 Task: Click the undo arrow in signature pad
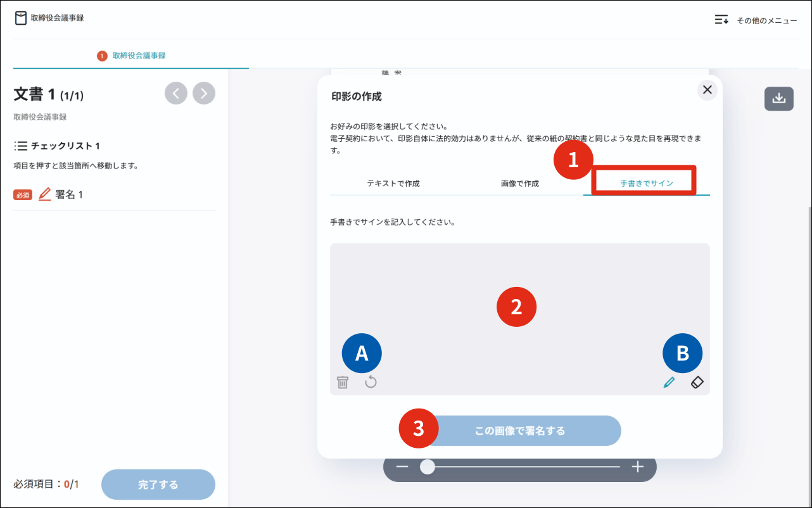tap(371, 382)
